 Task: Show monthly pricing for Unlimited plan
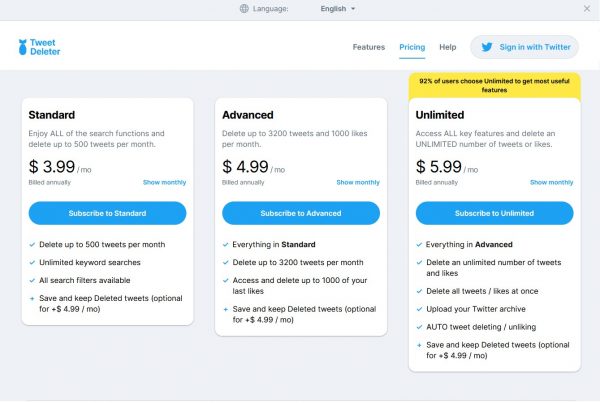[551, 183]
